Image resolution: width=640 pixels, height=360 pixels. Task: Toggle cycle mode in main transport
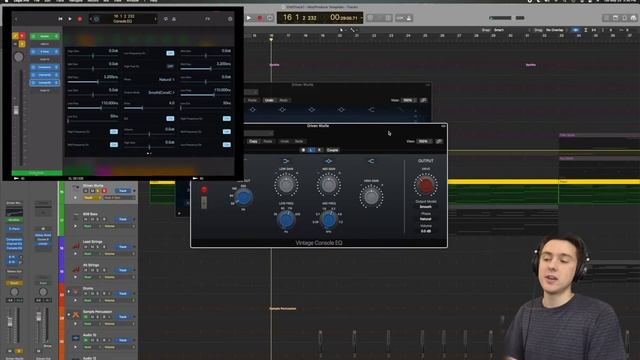pos(270,18)
